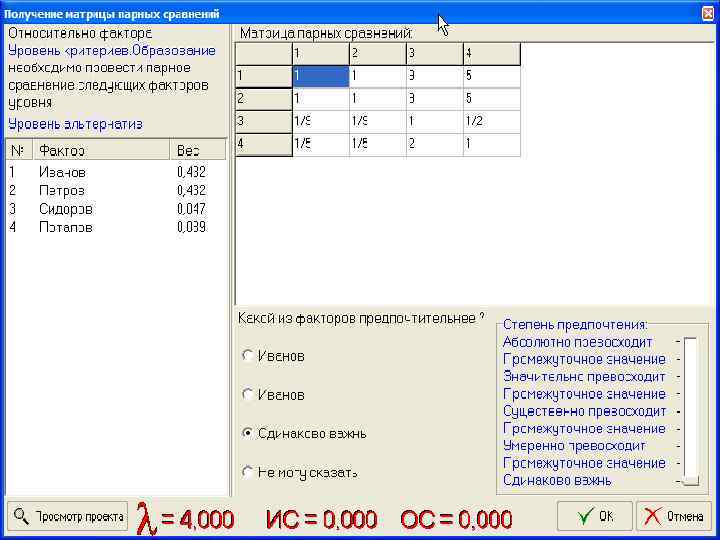Click the Одинаково важны preference label
Image resolution: width=720 pixels, height=540 pixels.
click(x=557, y=480)
